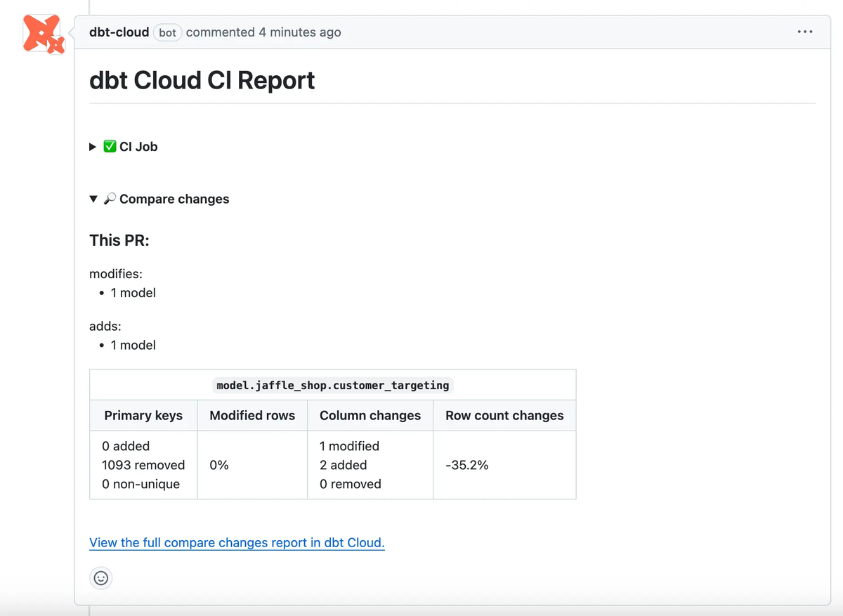
Task: Collapse the Compare changes disclosure triangle
Action: click(93, 199)
